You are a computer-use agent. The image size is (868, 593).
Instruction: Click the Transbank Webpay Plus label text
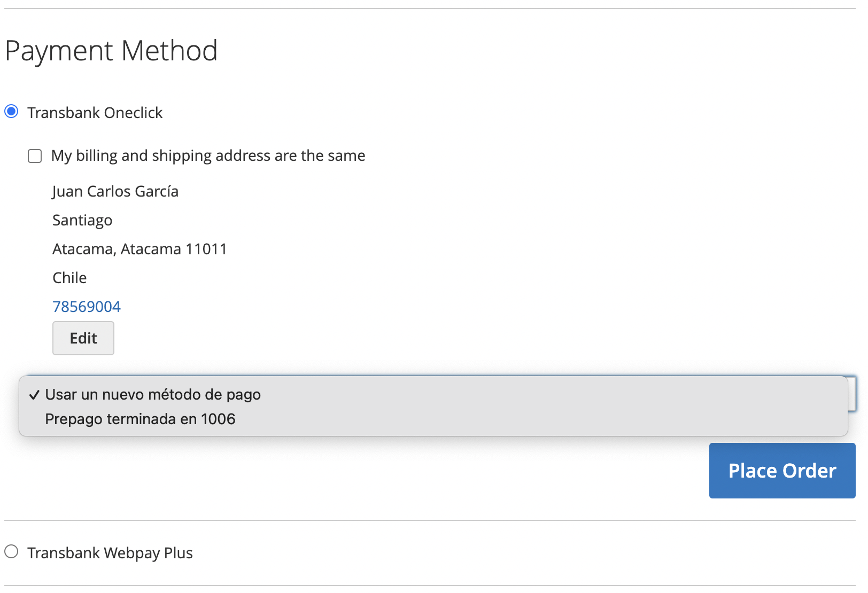(x=111, y=552)
